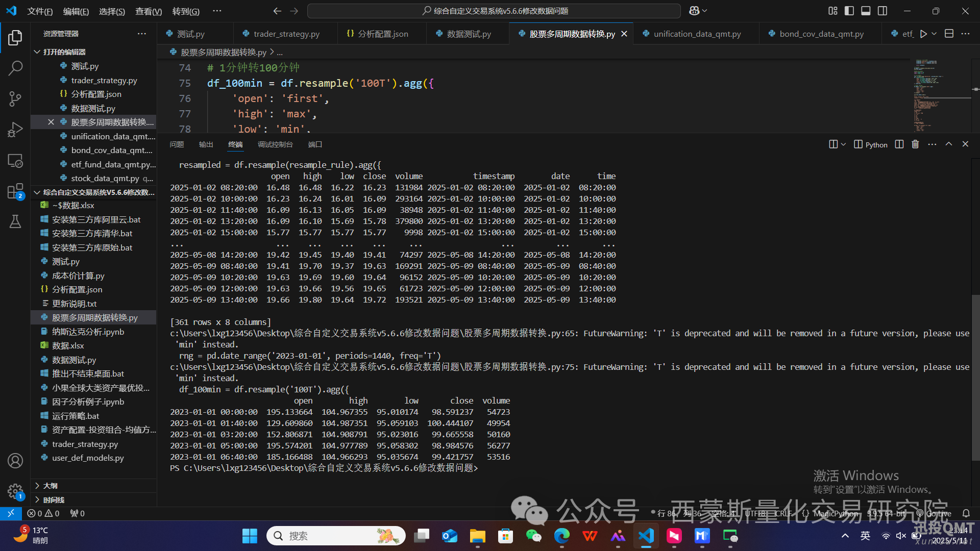The image size is (980, 551).
Task: Expand breadcrumb after 股票多周期数据转换.py
Action: coord(280,52)
